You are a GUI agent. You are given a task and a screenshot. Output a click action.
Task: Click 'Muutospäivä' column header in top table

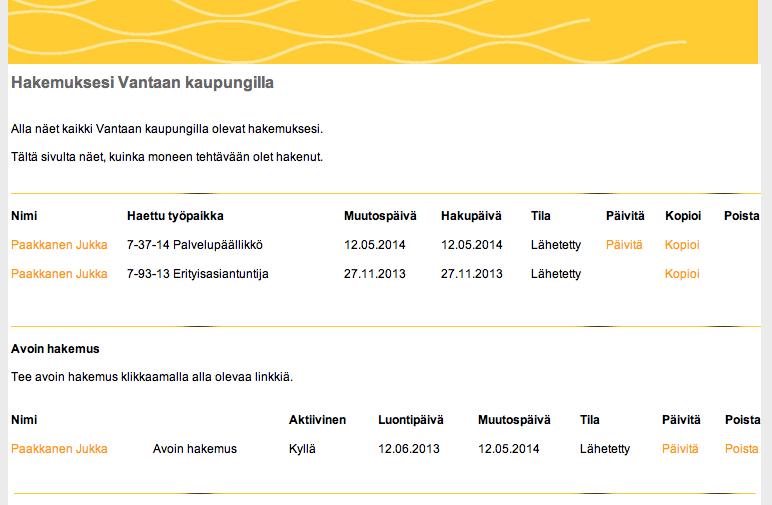point(380,216)
